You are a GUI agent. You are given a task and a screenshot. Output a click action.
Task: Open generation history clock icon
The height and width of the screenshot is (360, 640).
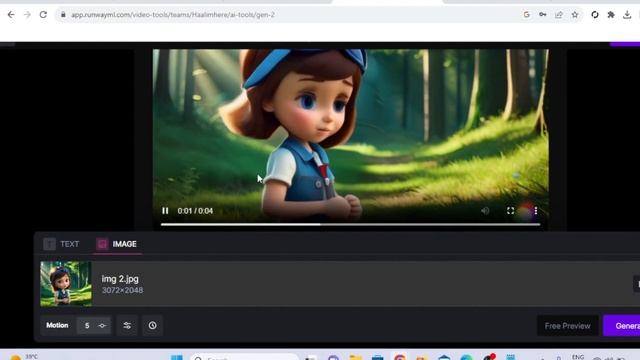(x=152, y=326)
